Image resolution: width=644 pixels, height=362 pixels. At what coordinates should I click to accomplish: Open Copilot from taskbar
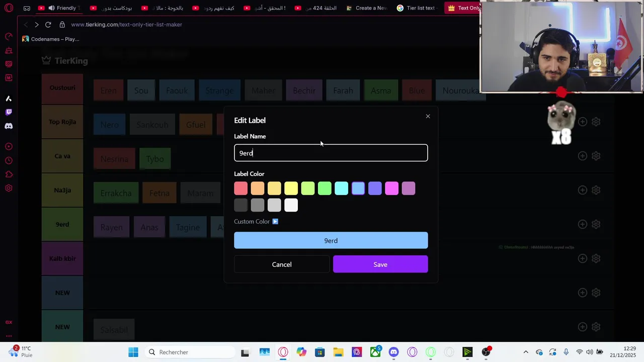301,352
